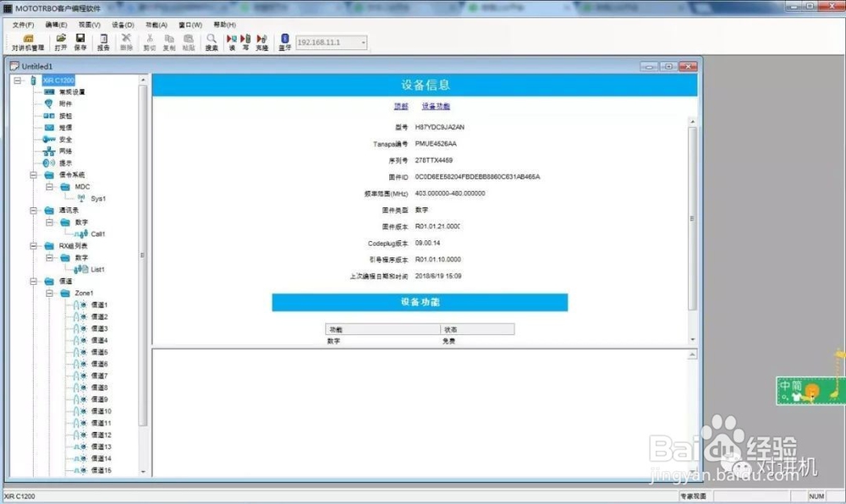
Task: Click the 搜索 search magnifier icon
Action: [x=211, y=42]
